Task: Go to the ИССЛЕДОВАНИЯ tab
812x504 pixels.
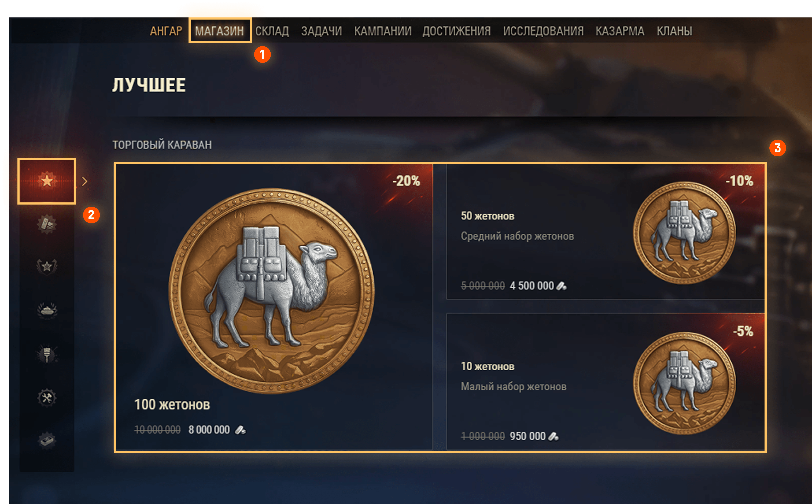Action: click(x=543, y=31)
